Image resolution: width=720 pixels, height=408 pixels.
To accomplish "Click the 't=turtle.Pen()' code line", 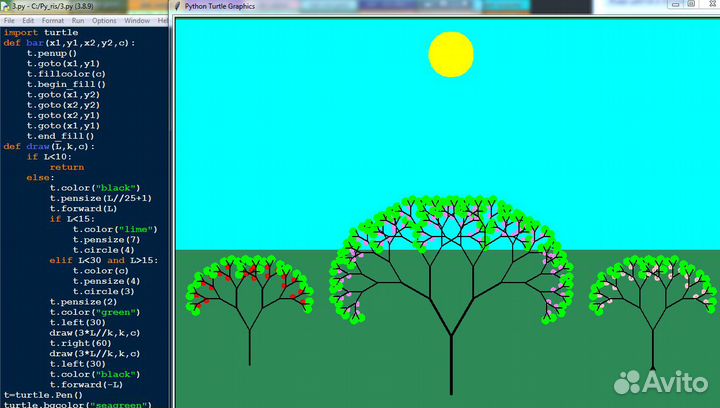I will [40, 395].
